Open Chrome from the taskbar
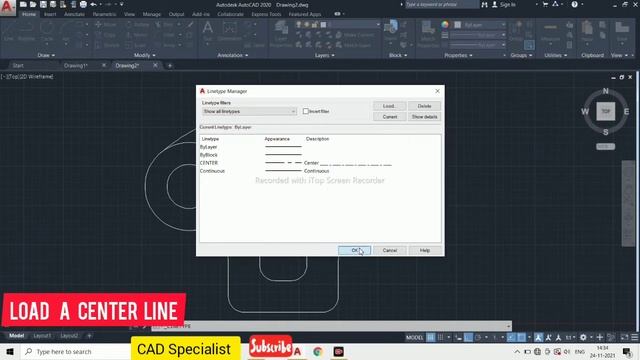The image size is (640, 360). (x=318, y=351)
